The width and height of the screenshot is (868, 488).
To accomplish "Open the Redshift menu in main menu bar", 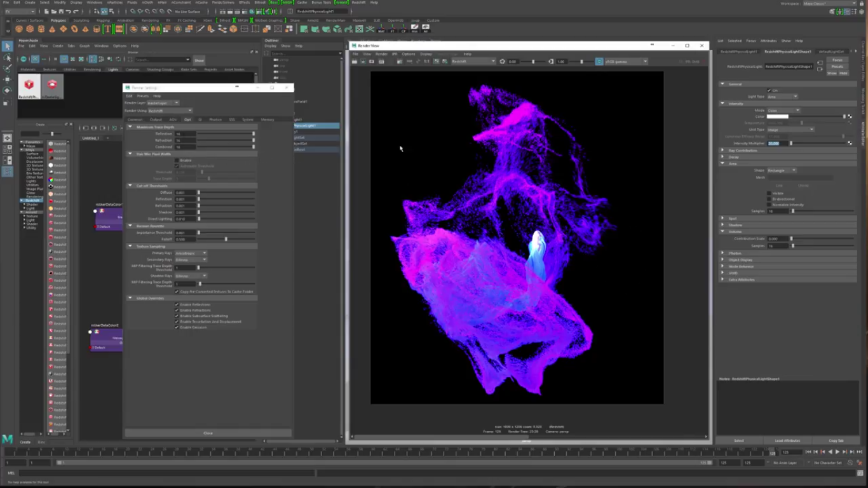I will (x=358, y=3).
